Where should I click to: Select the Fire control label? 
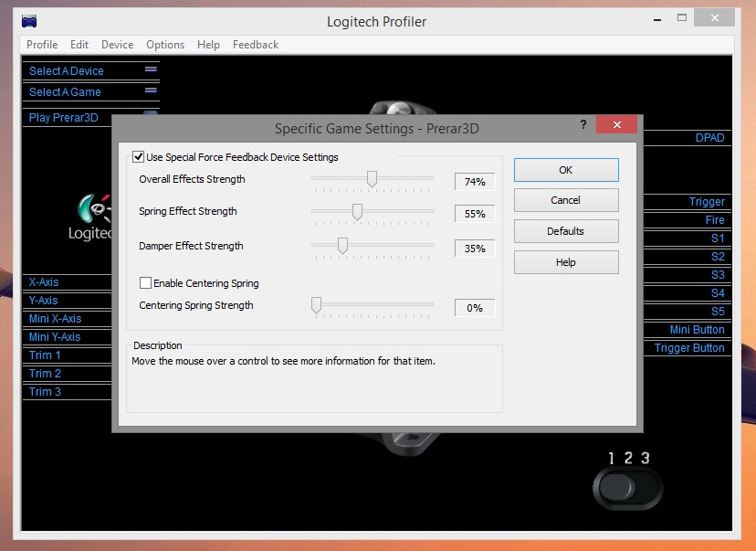[715, 220]
